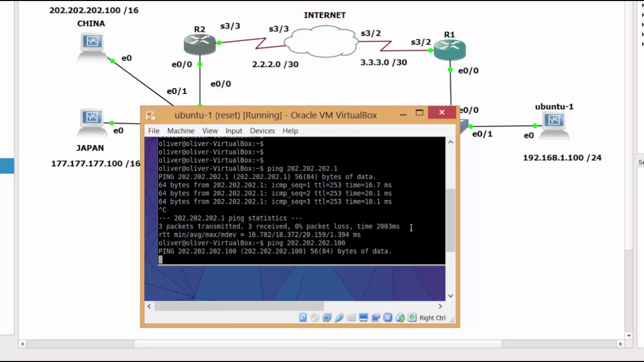Viewport: 644px width, 362px height.
Task: Open the Machine menu in VirtualBox
Action: point(181,131)
